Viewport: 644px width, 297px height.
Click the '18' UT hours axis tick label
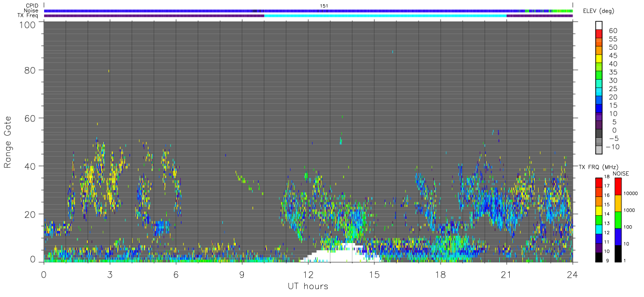pos(441,274)
